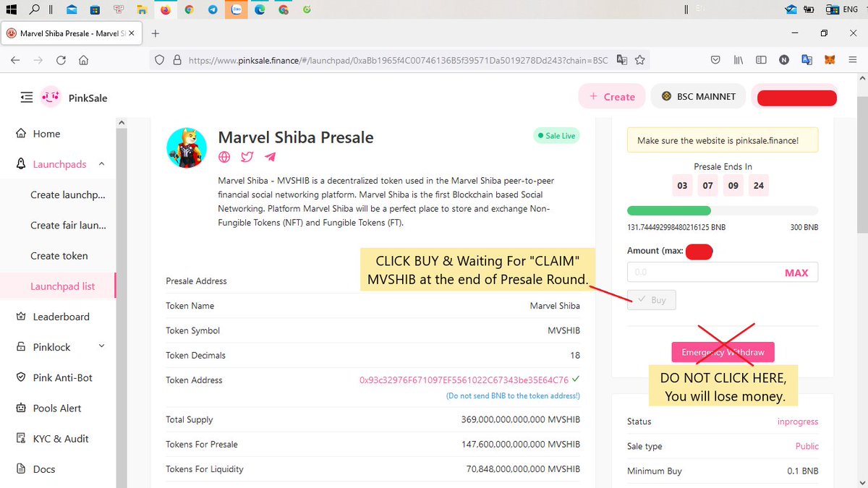Open Docs in sidebar
This screenshot has height=488, width=868.
tap(36, 469)
